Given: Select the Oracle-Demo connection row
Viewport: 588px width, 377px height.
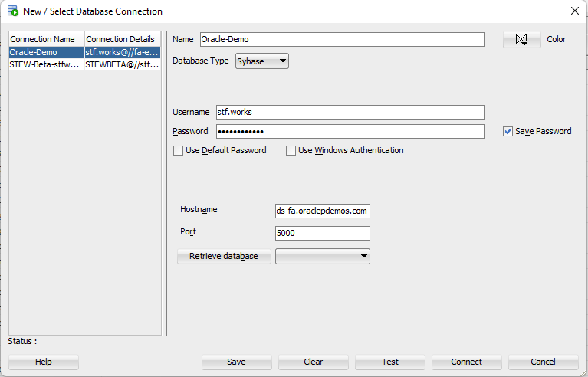Looking at the screenshot, I should [x=46, y=52].
